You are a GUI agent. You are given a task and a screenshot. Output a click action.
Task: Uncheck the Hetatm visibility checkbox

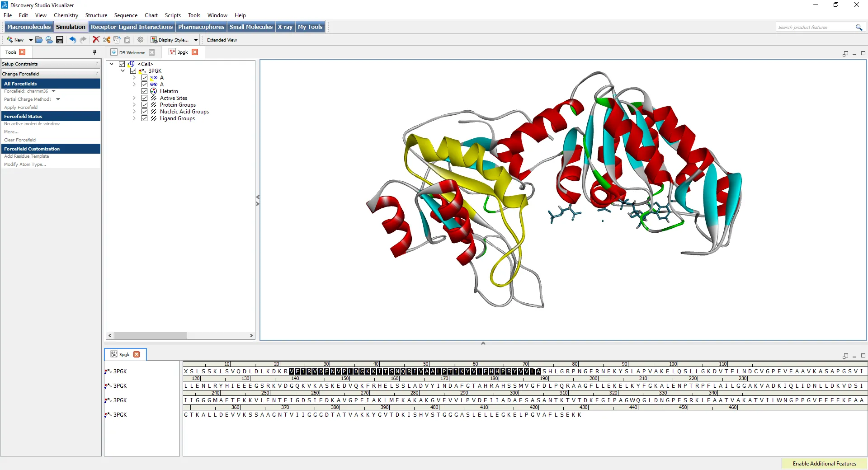pyautogui.click(x=145, y=91)
